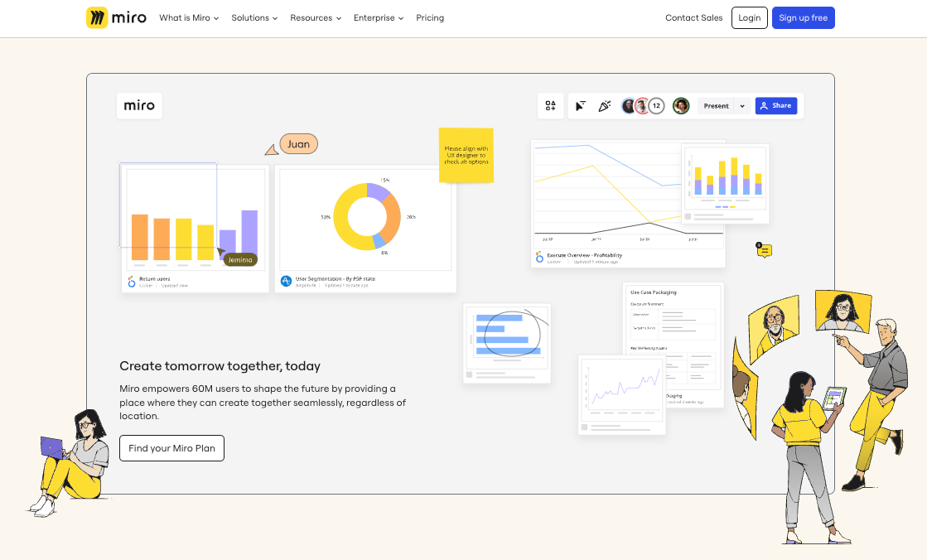
Task: Click the miro logo card inside the board
Action: pyautogui.click(x=138, y=105)
